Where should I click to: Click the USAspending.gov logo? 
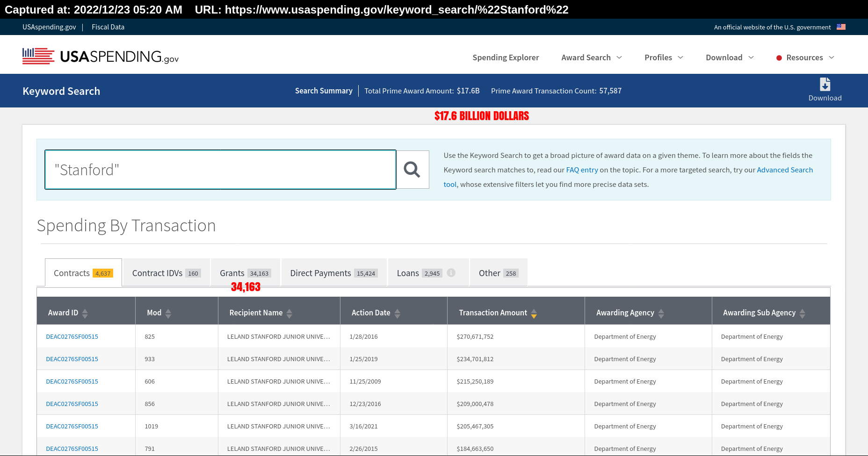101,57
